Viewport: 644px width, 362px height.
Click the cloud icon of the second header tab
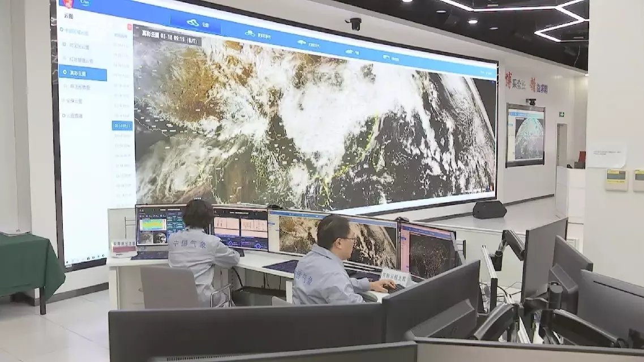(250, 33)
